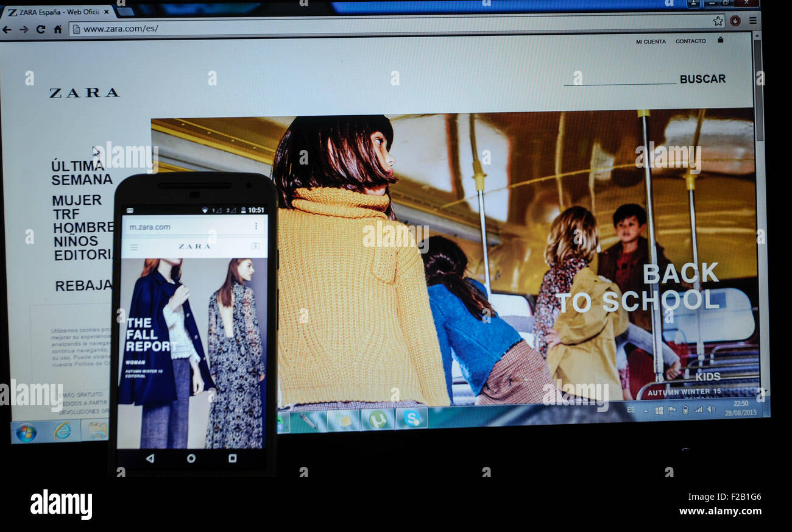Open phone browser's three-dot menu
This screenshot has width=792, height=532.
[256, 226]
